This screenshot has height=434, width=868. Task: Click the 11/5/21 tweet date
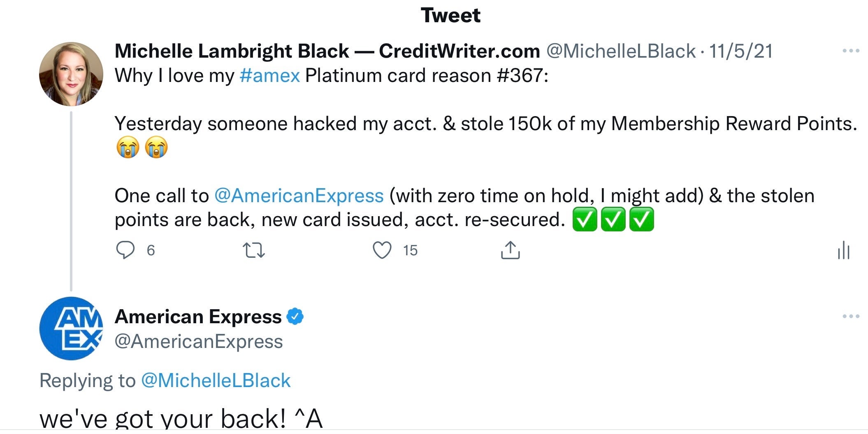740,51
